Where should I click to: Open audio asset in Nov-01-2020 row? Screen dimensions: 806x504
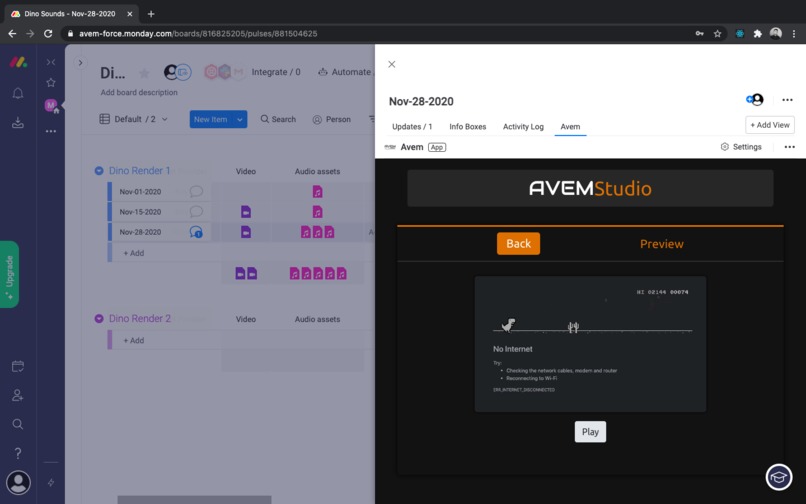tap(317, 191)
